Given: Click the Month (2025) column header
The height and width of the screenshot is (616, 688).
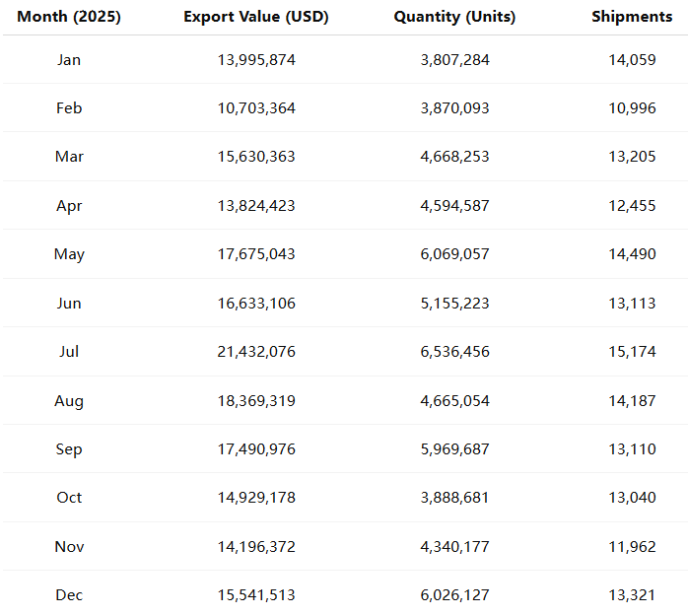Looking at the screenshot, I should [69, 17].
